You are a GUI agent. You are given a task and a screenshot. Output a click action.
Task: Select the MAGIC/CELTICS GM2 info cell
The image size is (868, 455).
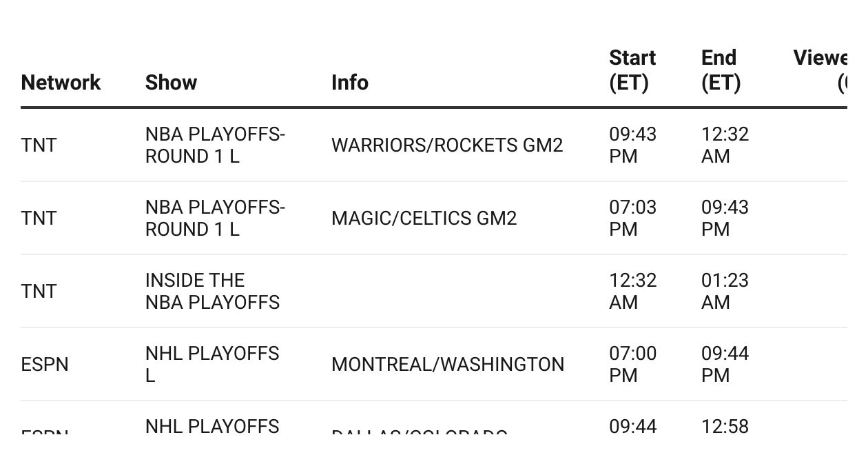coord(424,219)
